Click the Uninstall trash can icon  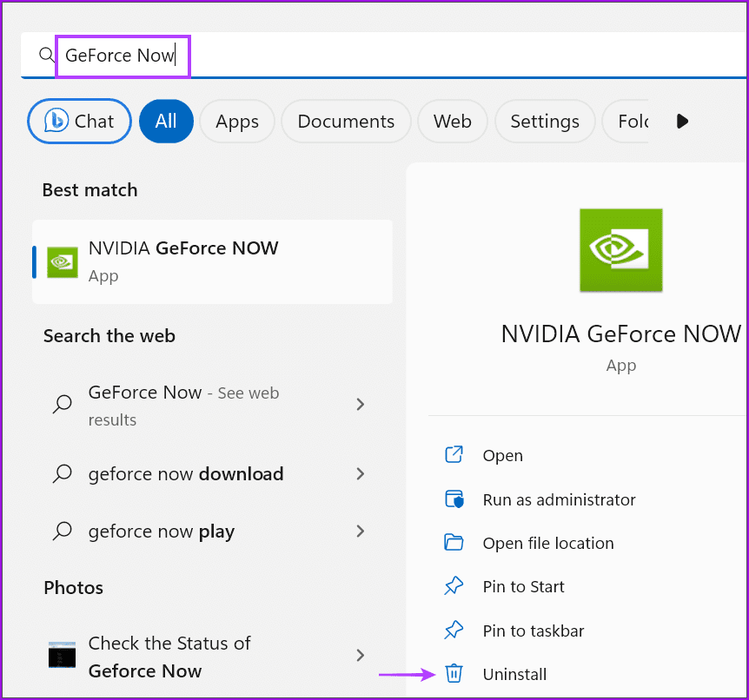pyautogui.click(x=454, y=674)
